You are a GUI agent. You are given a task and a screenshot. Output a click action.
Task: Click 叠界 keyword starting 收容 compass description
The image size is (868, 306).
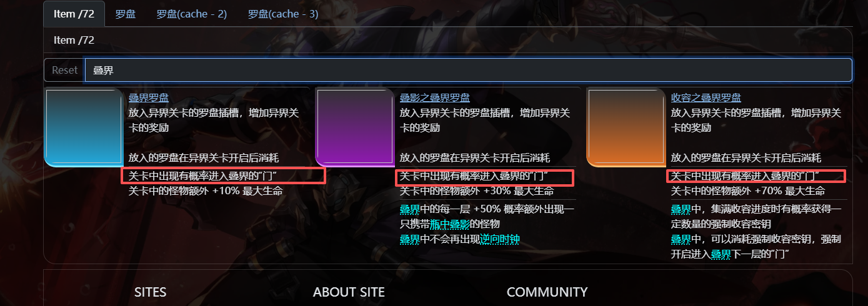[681, 209]
